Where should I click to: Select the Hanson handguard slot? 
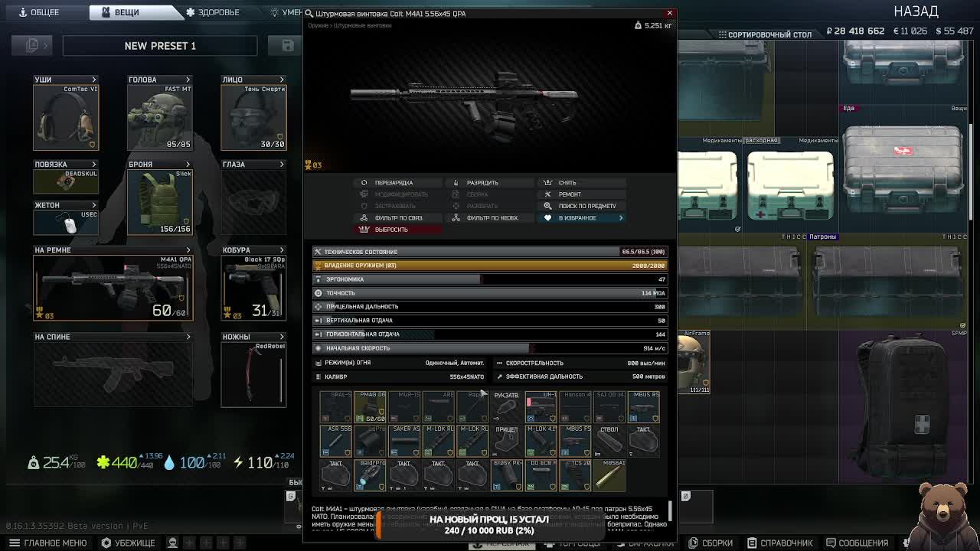575,407
